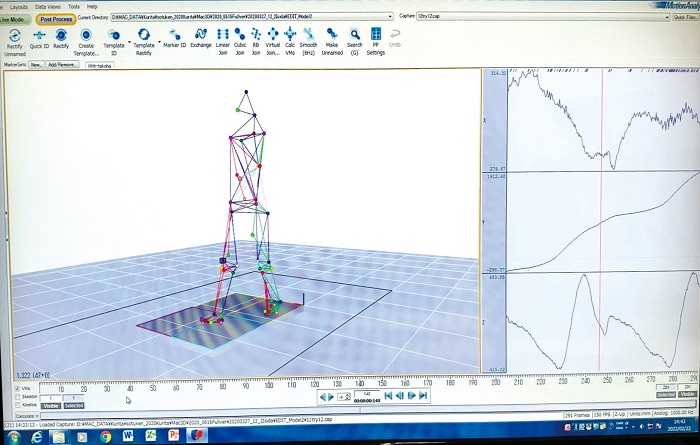Click the Add/Remove marker sets button
The image size is (700, 445).
[62, 64]
